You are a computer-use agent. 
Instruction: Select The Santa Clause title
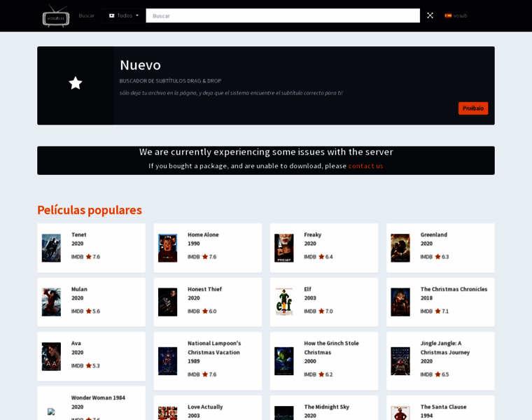[x=443, y=407]
